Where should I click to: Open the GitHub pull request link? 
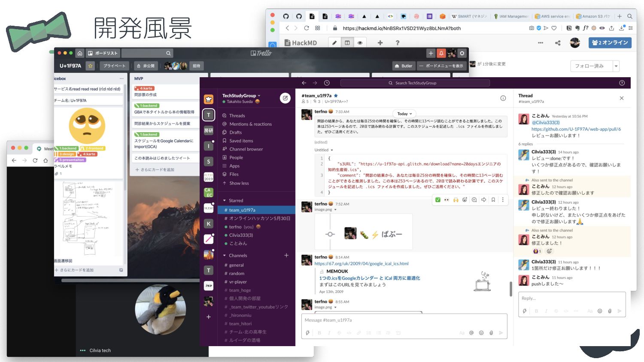click(x=576, y=129)
